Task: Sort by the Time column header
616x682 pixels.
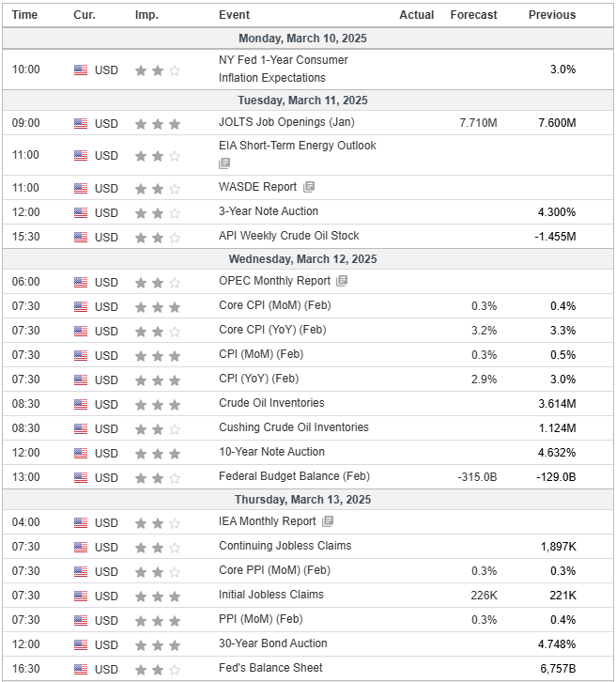Action: (x=24, y=15)
